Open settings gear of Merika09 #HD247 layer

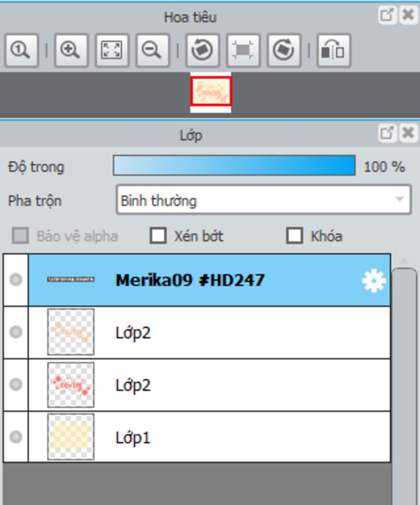tap(374, 281)
